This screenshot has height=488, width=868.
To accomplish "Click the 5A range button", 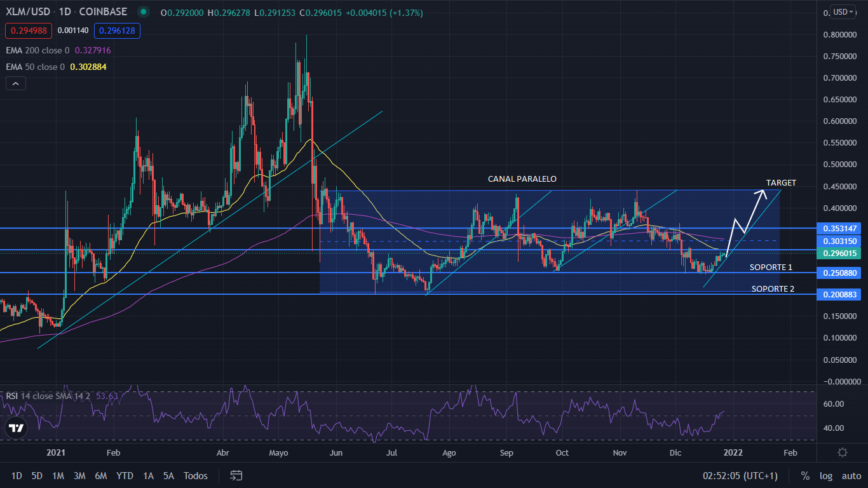I will (x=168, y=475).
